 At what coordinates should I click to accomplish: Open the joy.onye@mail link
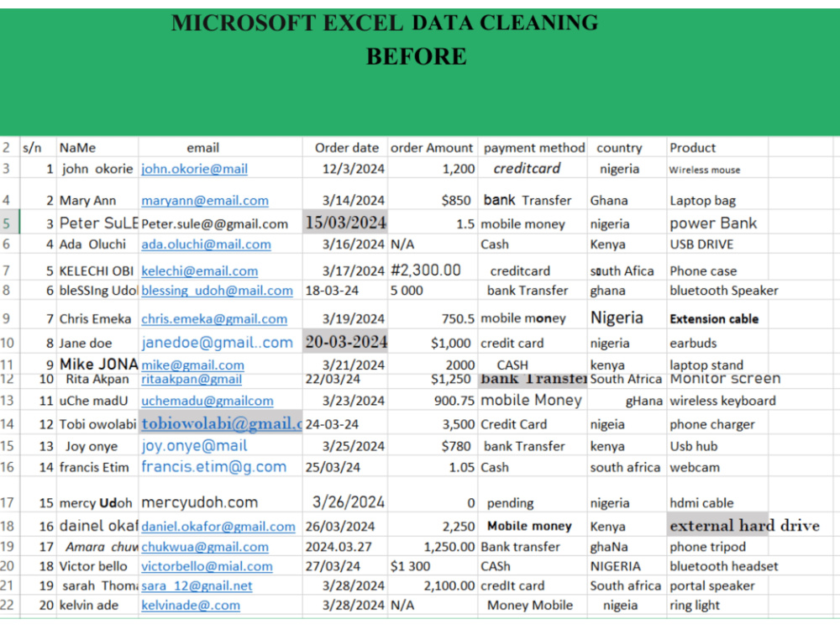pos(195,446)
